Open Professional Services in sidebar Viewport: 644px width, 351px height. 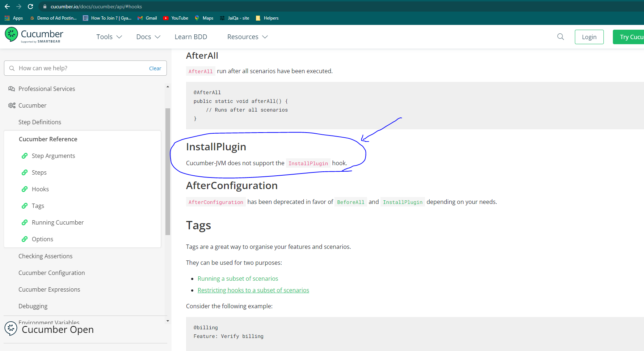(47, 89)
